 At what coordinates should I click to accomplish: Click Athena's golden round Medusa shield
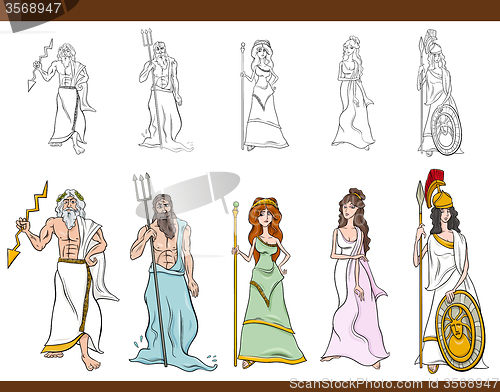(x=461, y=331)
